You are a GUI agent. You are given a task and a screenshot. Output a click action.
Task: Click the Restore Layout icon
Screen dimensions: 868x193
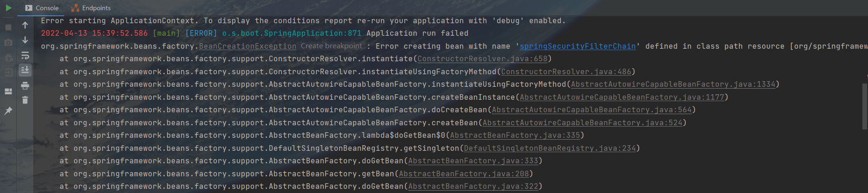pos(8,91)
